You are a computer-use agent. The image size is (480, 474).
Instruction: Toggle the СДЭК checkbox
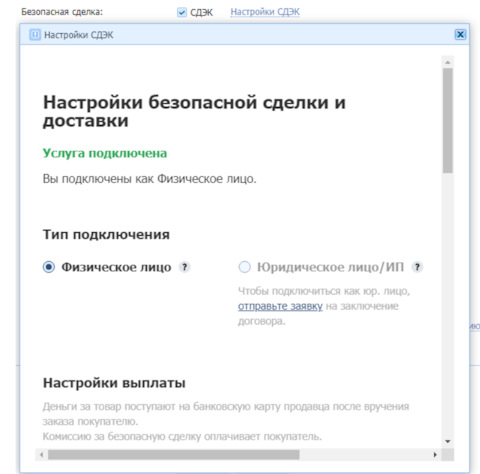pos(182,12)
